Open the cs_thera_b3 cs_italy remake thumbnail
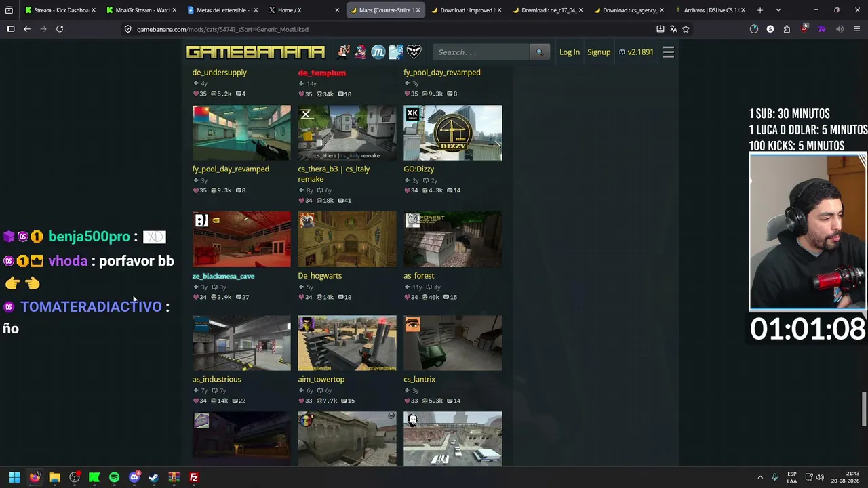 click(x=347, y=133)
